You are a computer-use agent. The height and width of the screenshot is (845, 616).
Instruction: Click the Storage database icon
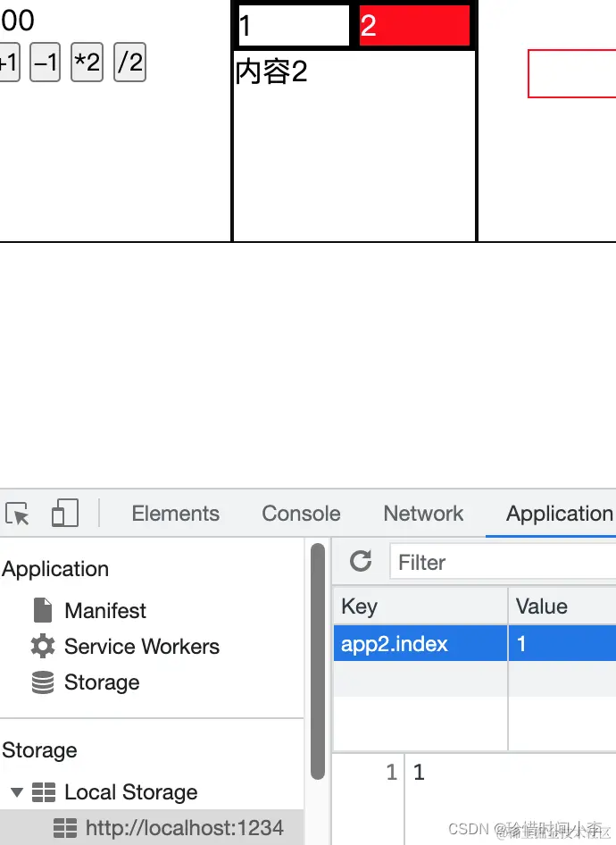[42, 682]
